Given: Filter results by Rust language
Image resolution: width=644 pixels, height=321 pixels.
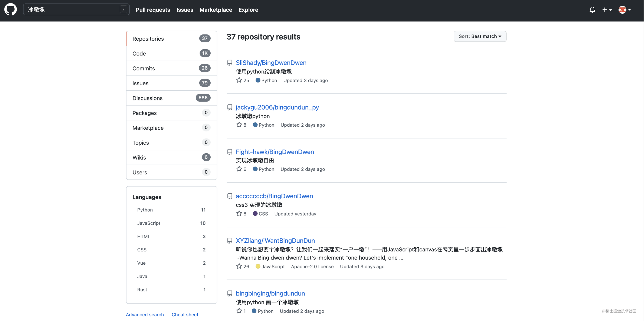Looking at the screenshot, I should click(171, 290).
